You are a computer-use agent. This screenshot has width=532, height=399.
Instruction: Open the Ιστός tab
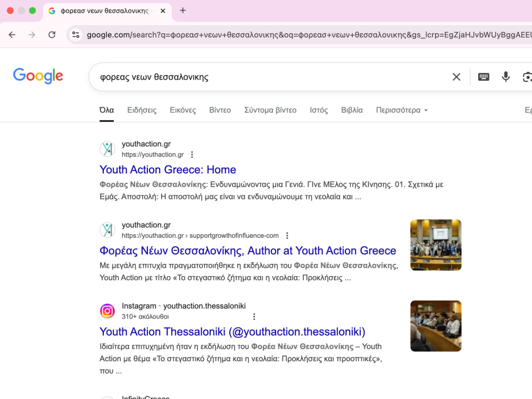pos(319,110)
